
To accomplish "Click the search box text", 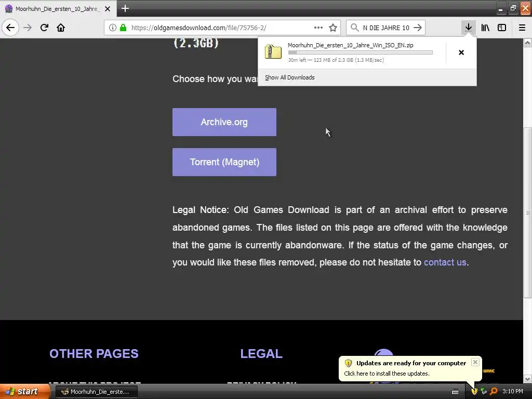I will pos(386,28).
